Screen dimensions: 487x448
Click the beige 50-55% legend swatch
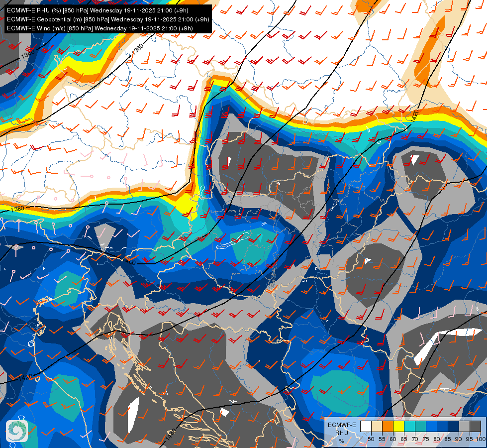click(377, 426)
